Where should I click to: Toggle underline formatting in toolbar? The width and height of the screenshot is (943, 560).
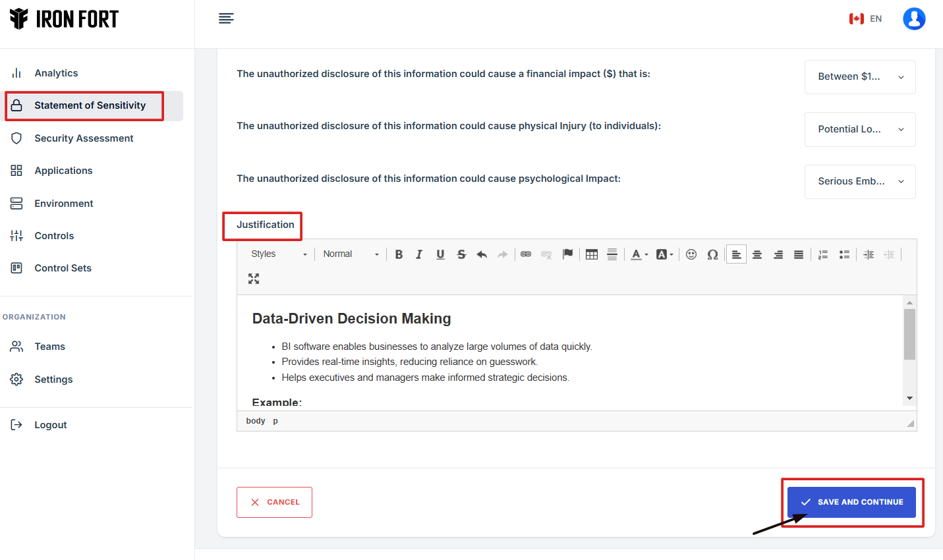[x=440, y=254]
